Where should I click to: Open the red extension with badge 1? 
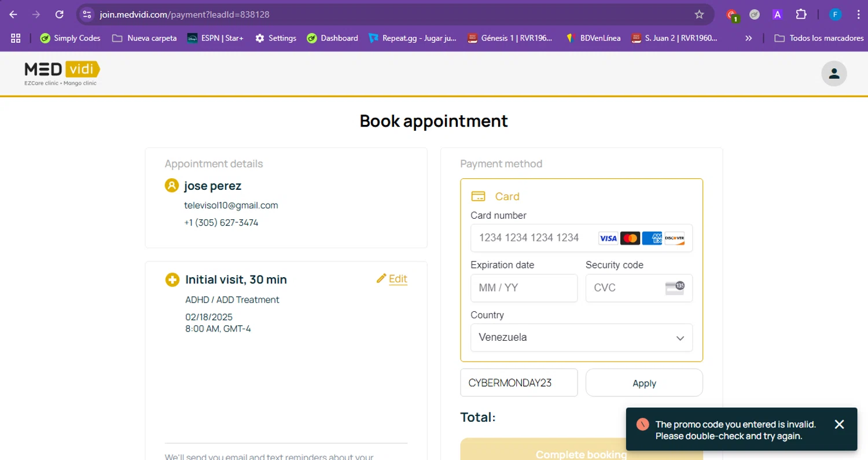tap(732, 15)
